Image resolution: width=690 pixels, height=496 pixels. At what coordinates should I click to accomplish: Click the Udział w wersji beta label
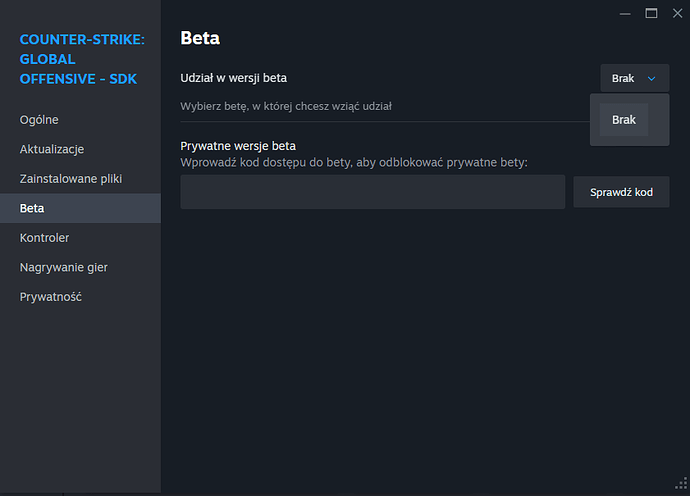point(234,78)
